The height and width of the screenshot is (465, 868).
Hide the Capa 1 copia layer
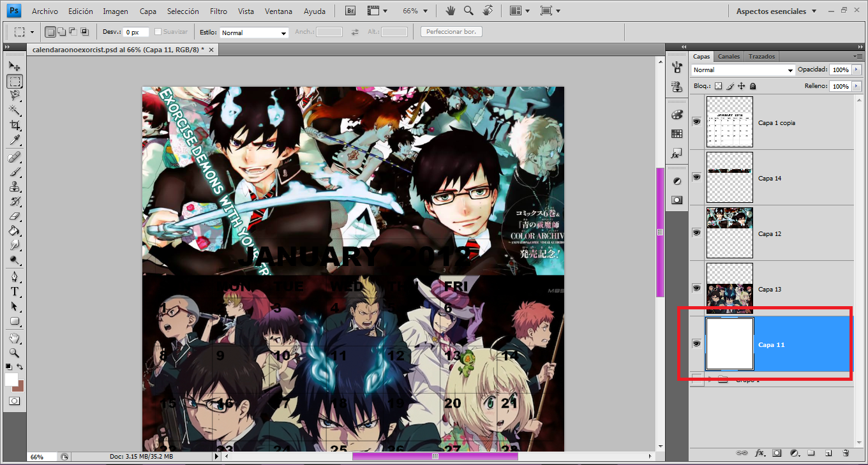click(696, 121)
